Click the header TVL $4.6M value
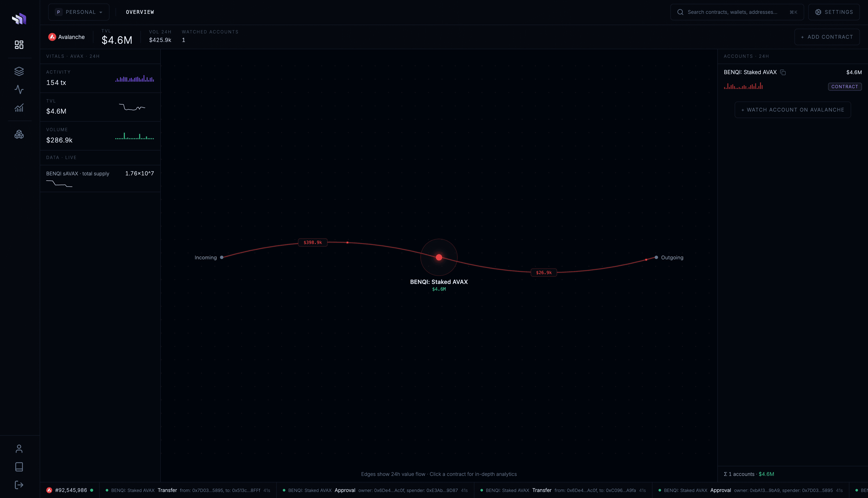 (117, 40)
